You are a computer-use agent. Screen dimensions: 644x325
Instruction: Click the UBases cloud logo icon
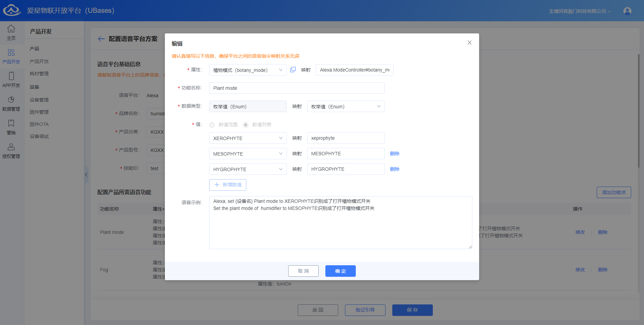(x=12, y=10)
